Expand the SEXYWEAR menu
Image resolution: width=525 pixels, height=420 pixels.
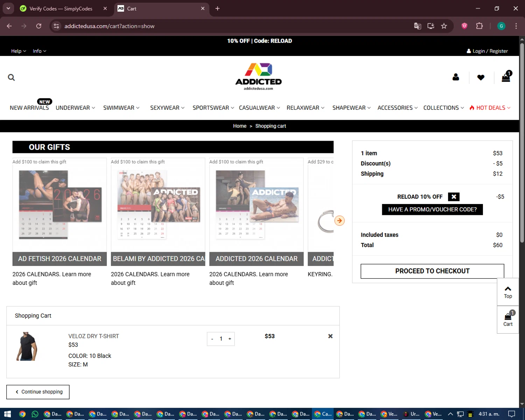[x=167, y=108]
